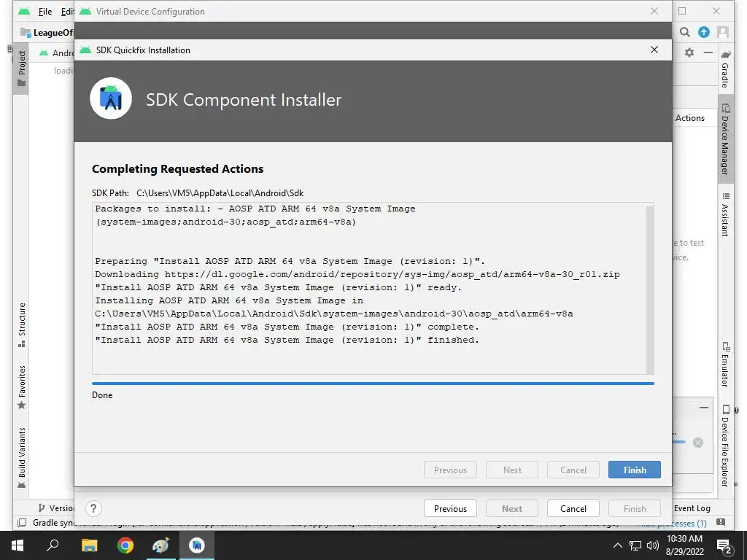Open File Explorer from taskbar
Image resolution: width=747 pixels, height=560 pixels.
89,545
